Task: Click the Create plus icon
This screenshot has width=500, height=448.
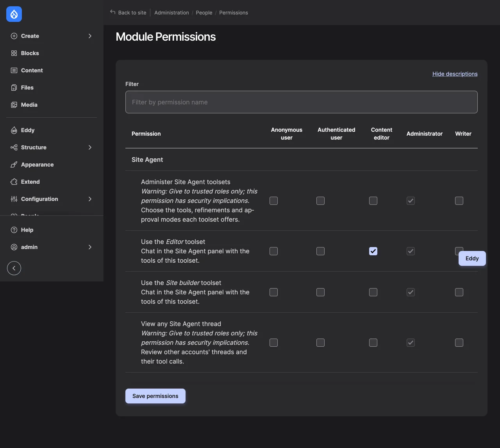Action: coord(14,36)
